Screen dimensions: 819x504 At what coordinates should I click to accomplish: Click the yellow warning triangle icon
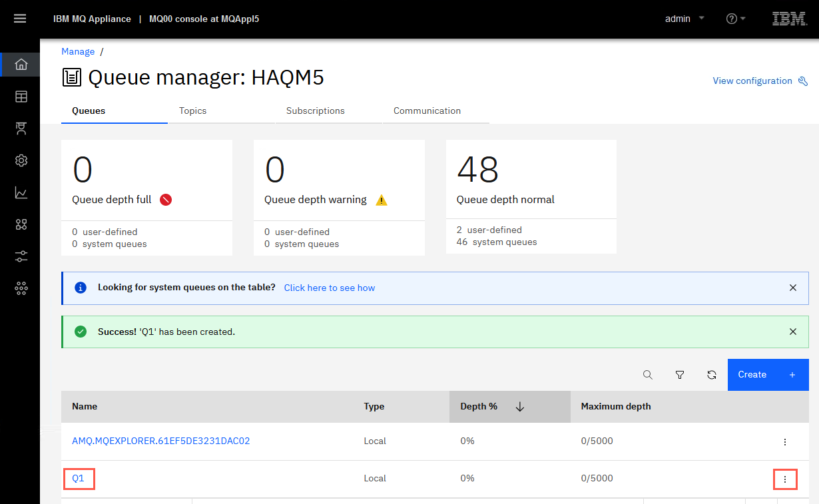[x=382, y=200]
